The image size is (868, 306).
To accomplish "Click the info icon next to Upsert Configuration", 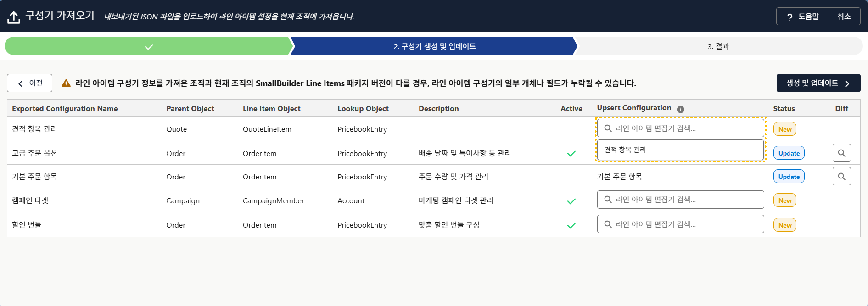I will pos(680,109).
